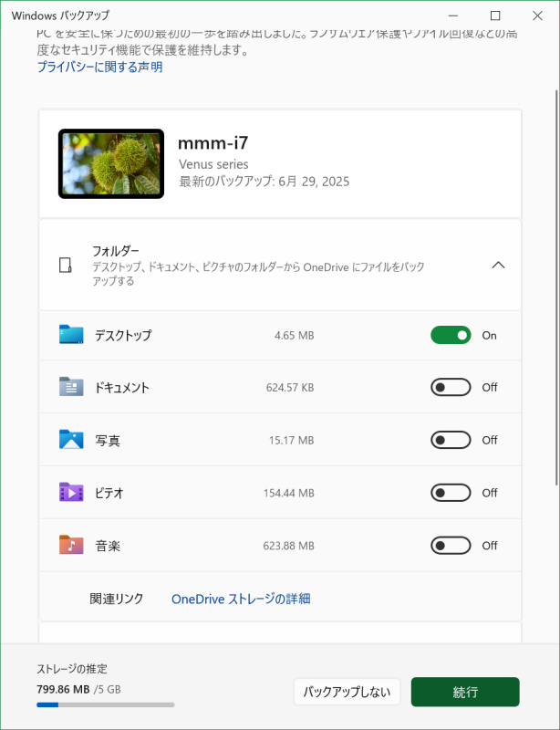
Task: Enable the ビデオ backup toggle
Action: pos(451,493)
